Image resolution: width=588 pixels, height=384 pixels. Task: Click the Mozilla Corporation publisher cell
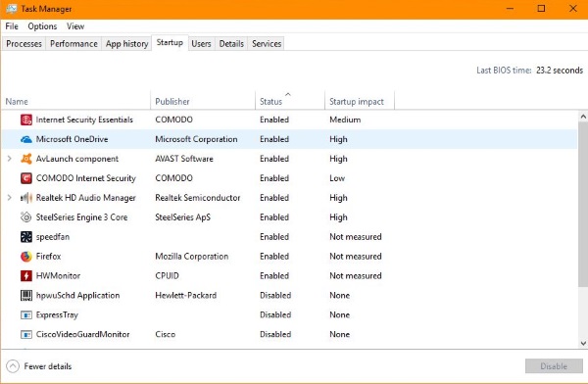coord(192,256)
